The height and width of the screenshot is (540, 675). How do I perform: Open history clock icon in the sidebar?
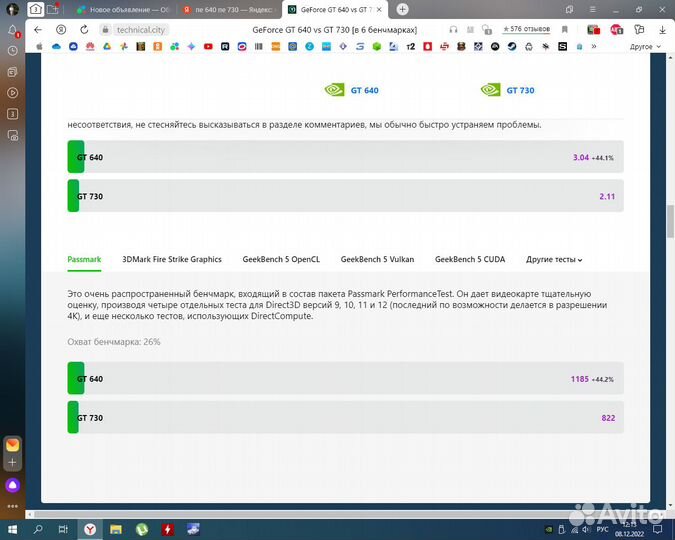12,51
